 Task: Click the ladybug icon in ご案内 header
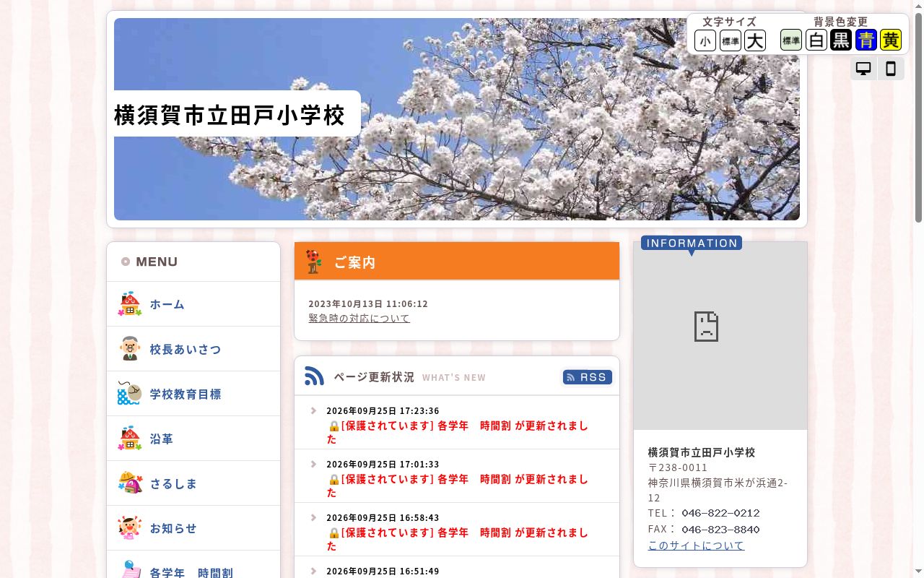tap(313, 262)
